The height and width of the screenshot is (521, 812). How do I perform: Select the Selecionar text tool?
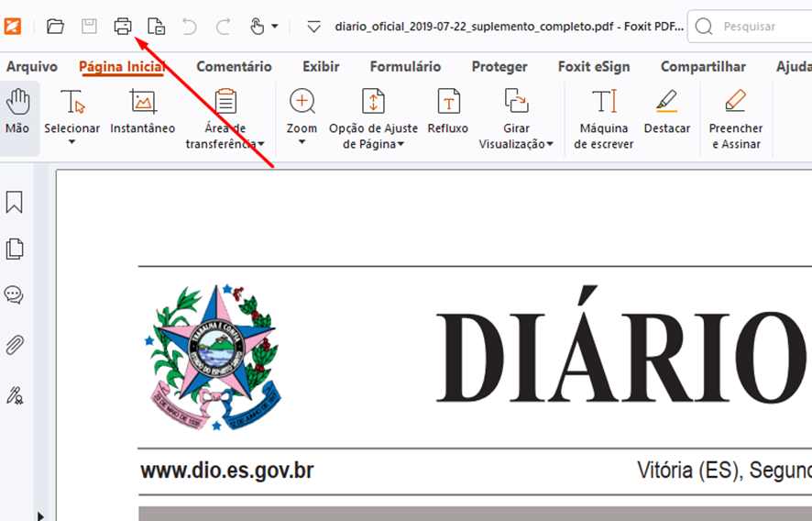[x=72, y=112]
